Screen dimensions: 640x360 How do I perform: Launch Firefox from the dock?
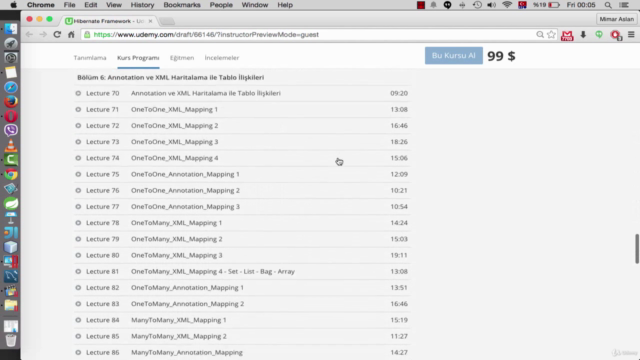11,102
